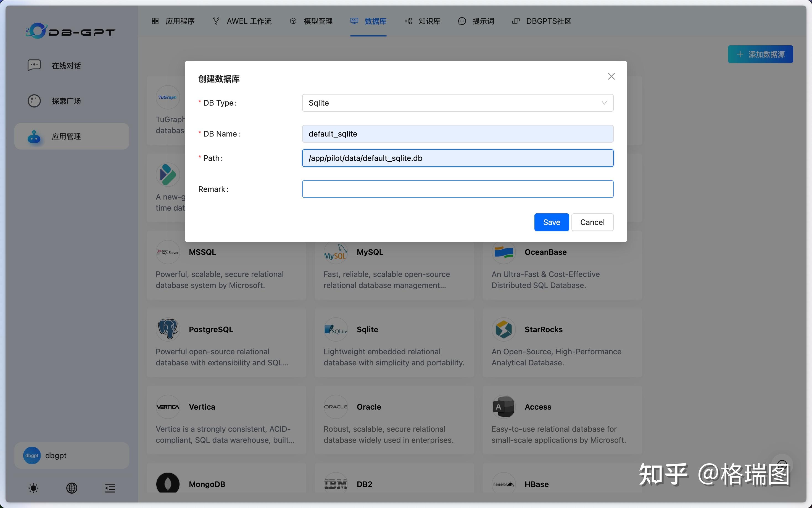Toggle the light/dark theme sun icon

pos(33,488)
